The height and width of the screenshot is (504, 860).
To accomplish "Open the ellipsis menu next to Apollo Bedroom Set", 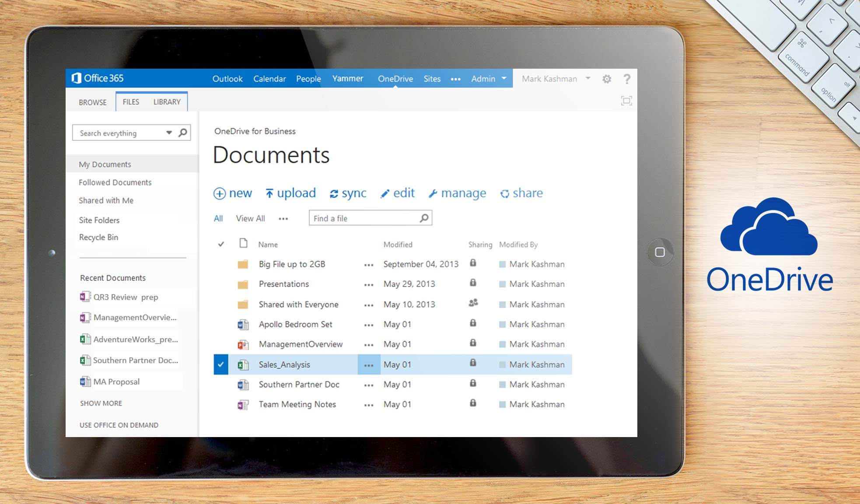I will click(x=368, y=324).
